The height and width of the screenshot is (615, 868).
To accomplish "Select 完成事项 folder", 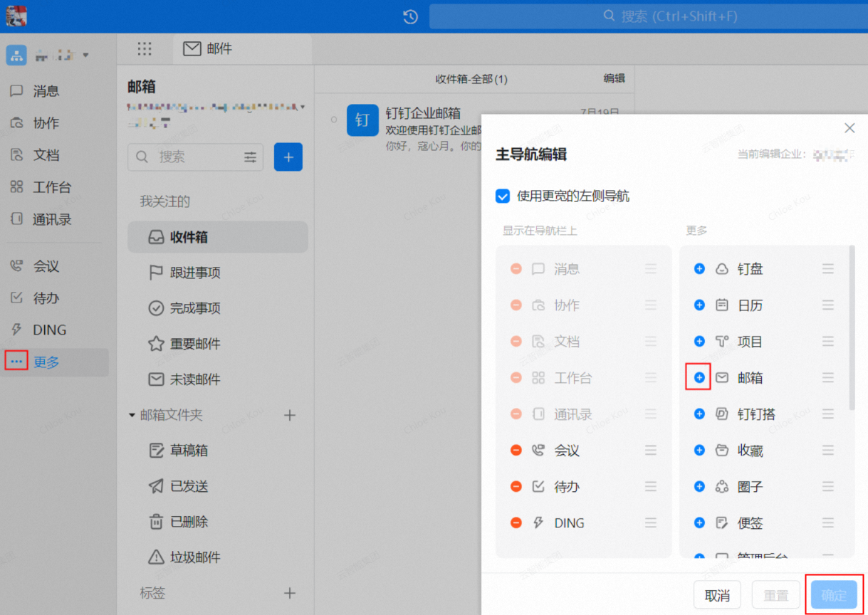I will [218, 308].
